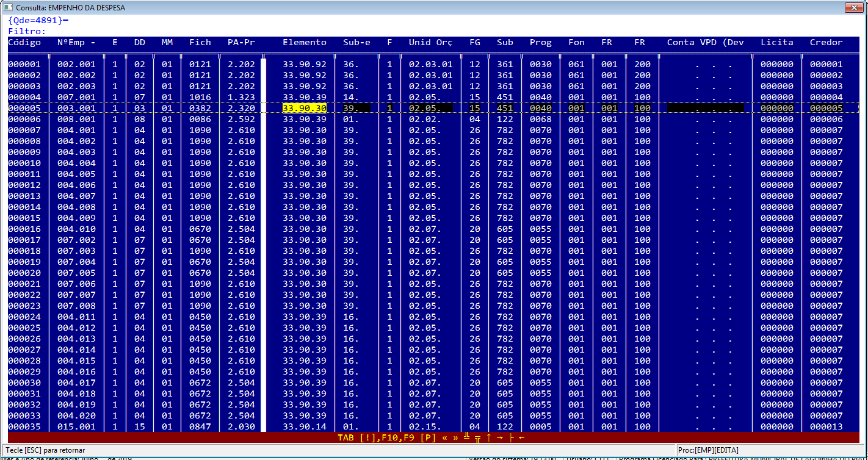Click Credor value 000003
The width and height of the screenshot is (868, 460).
(826, 87)
